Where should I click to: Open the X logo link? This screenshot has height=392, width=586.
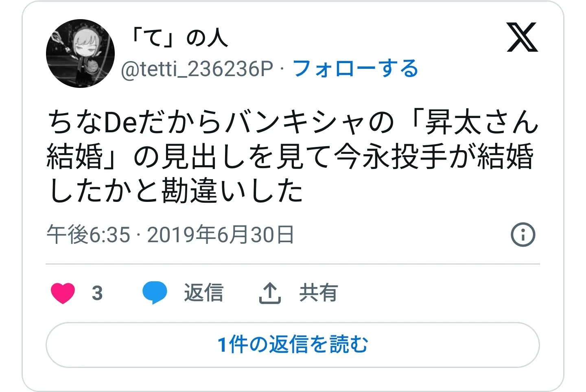pos(523,37)
